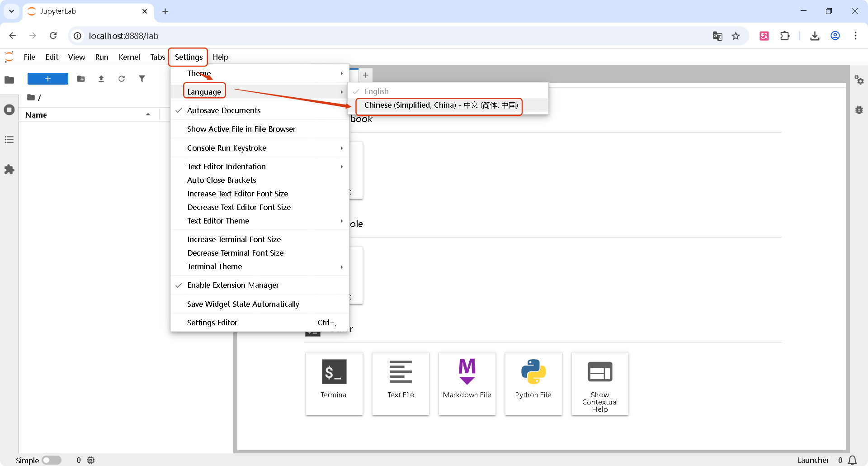868x466 pixels.
Task: Open Running Terminals and Kernels panel
Action: pyautogui.click(x=9, y=110)
